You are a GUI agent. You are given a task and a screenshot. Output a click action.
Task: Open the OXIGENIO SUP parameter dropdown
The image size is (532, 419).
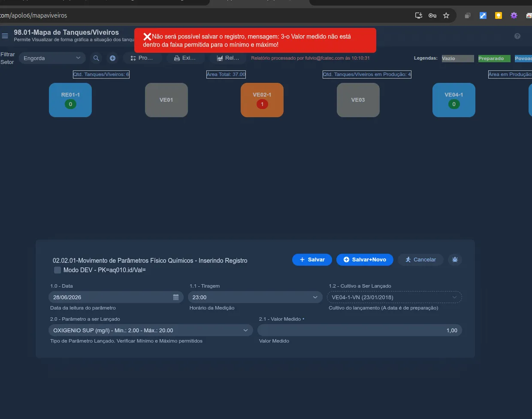tap(151, 330)
